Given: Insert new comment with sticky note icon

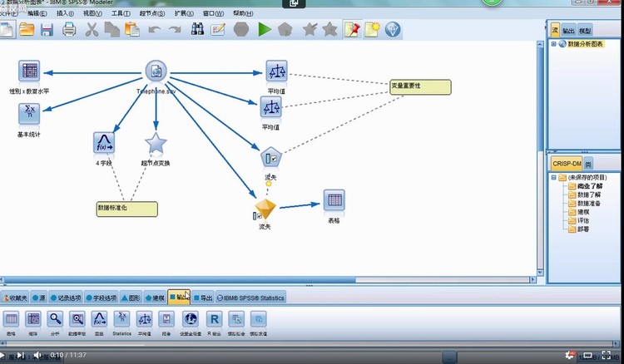Looking at the screenshot, I should (x=372, y=29).
